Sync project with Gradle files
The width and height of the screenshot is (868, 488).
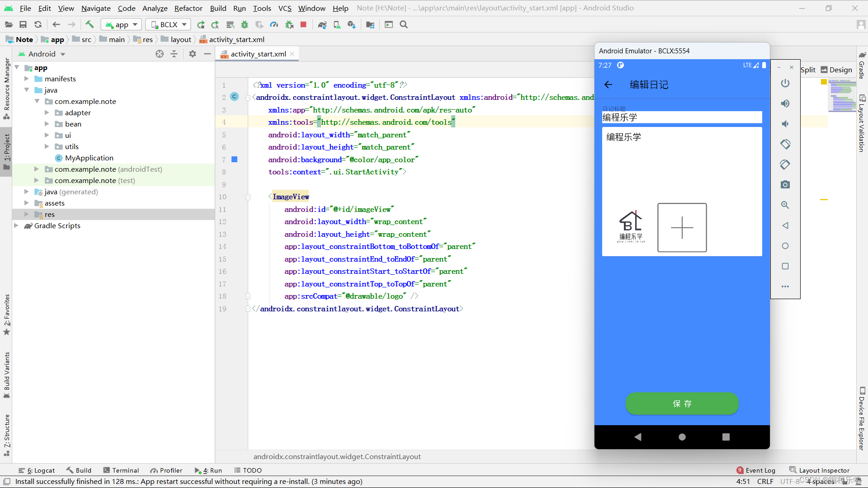click(323, 24)
